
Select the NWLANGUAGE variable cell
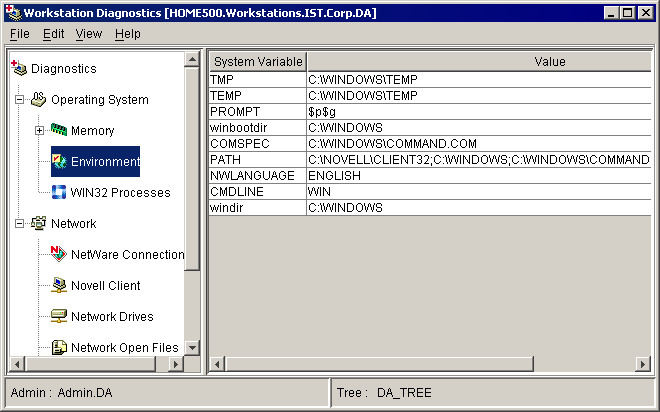[x=258, y=175]
